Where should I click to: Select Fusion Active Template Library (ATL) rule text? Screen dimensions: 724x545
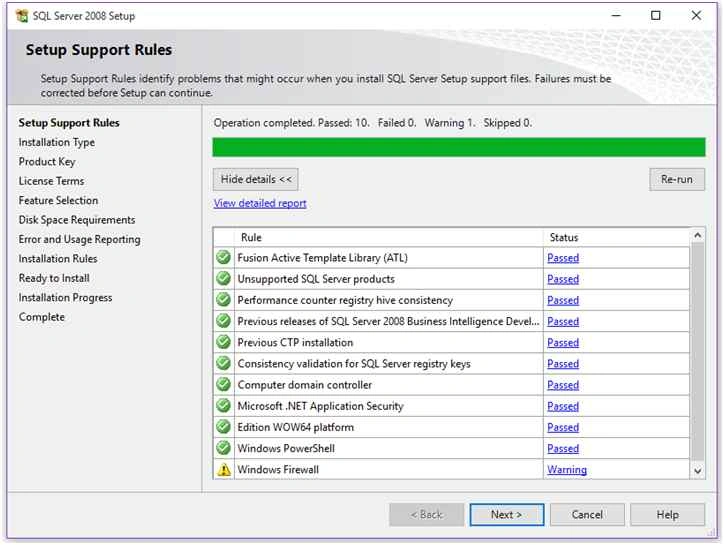322,258
